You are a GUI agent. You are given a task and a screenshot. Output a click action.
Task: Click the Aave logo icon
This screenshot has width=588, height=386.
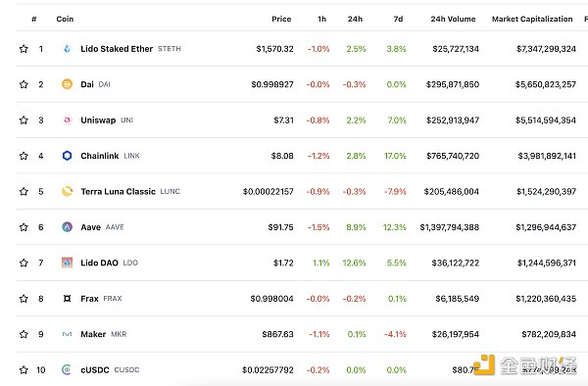(67, 227)
